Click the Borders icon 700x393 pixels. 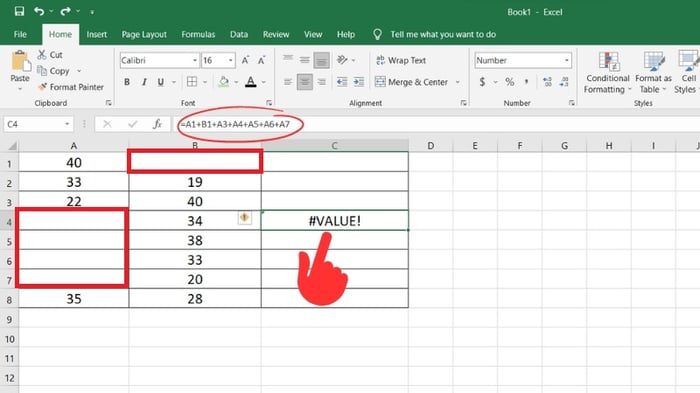click(x=192, y=82)
